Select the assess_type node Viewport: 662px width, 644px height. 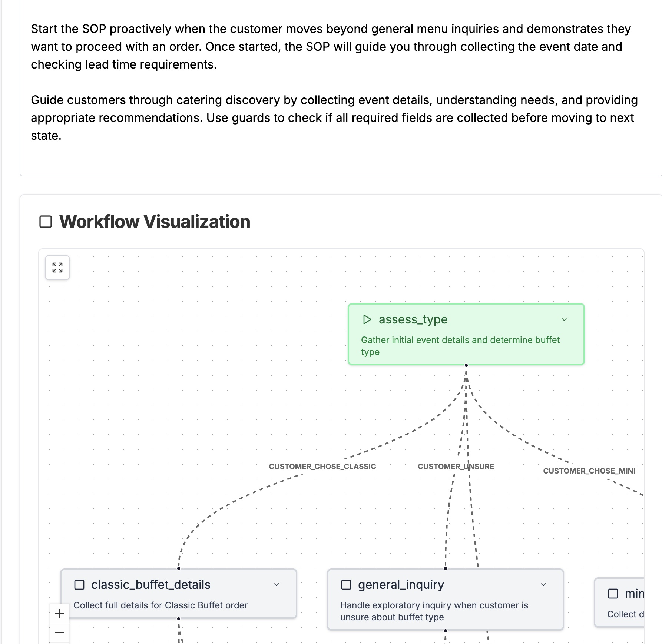pyautogui.click(x=466, y=334)
